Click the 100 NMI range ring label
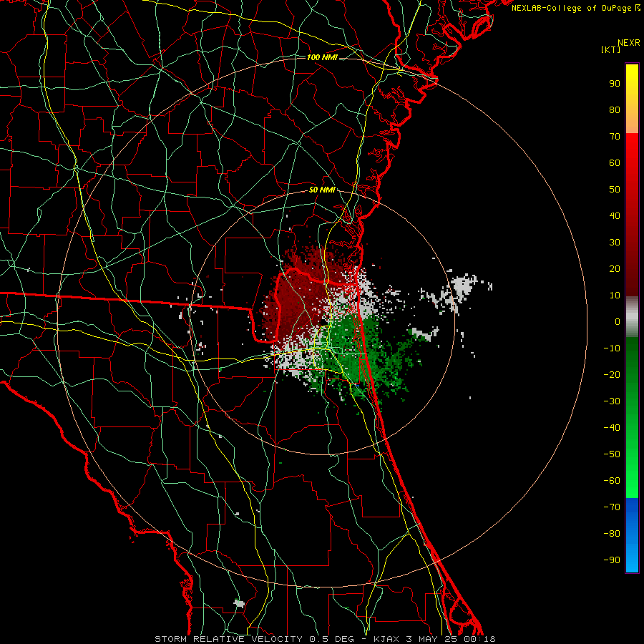The width and height of the screenshot is (644, 644). pos(322,57)
